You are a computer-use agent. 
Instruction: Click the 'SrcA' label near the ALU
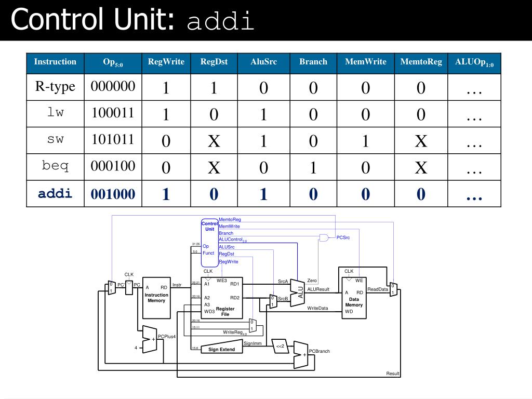283,281
